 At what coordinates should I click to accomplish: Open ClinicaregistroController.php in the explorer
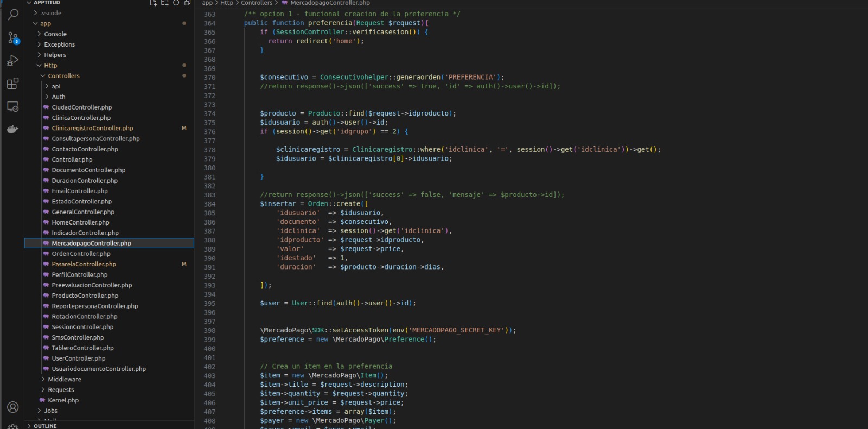(x=92, y=128)
